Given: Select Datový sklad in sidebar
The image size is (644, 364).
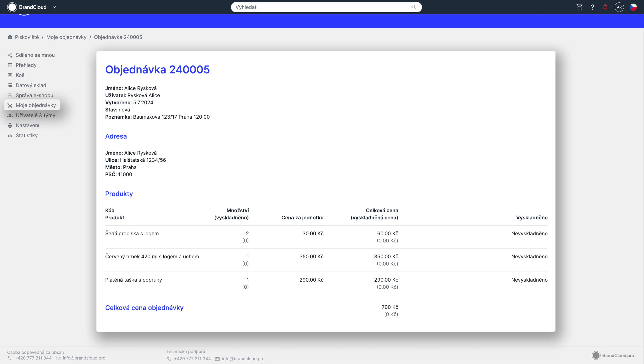Looking at the screenshot, I should tap(31, 85).
